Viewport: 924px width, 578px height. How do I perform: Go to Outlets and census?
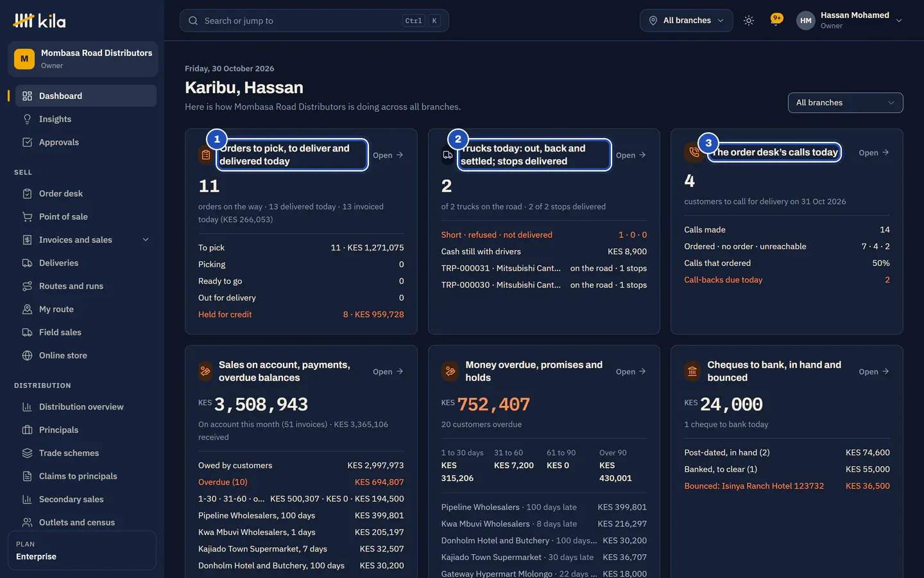(x=86, y=522)
